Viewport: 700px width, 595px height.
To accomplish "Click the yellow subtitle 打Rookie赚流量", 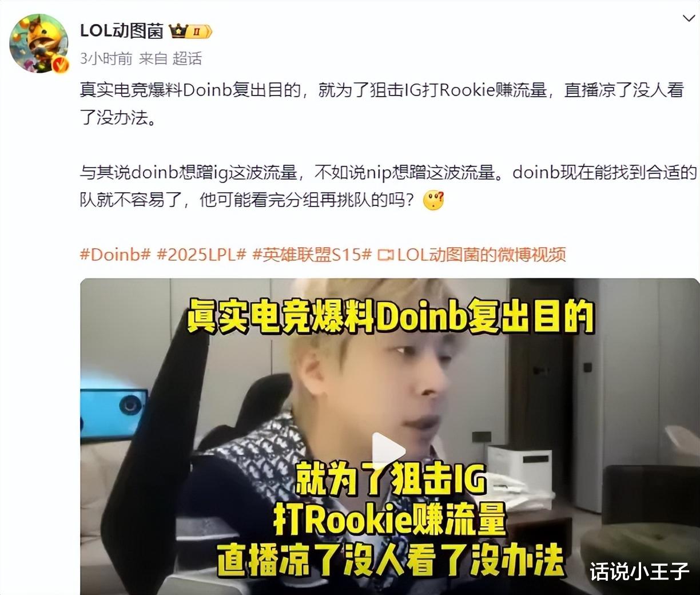I will pyautogui.click(x=390, y=519).
